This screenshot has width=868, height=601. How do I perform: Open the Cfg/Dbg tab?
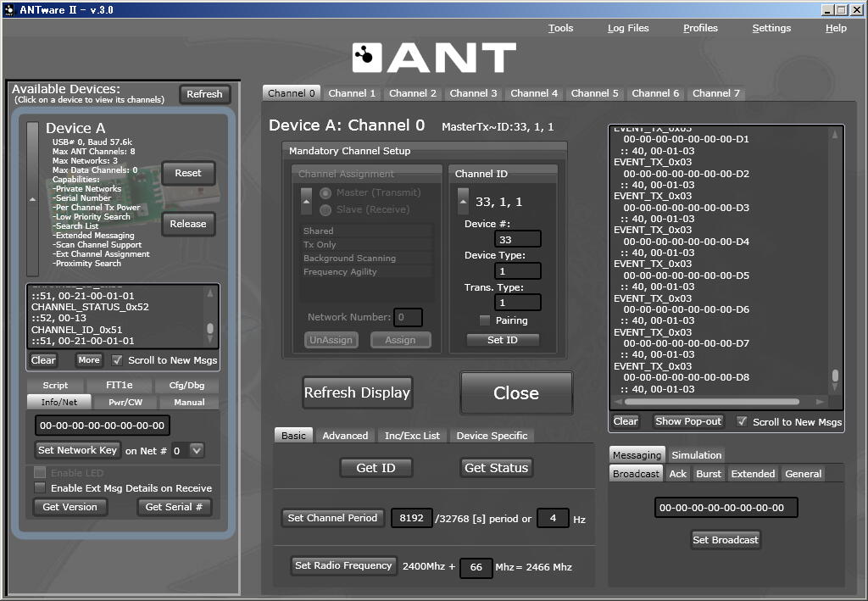[x=186, y=385]
